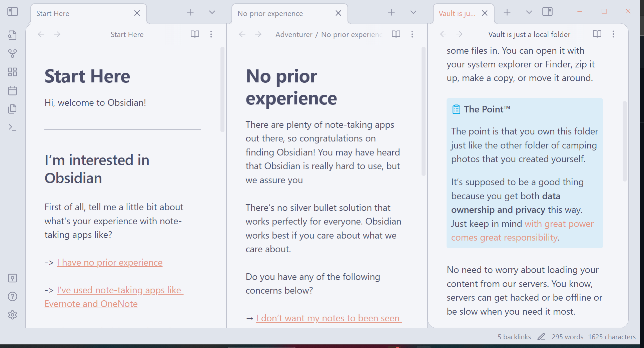Open the vault switcher
The image size is (644, 348).
12,278
